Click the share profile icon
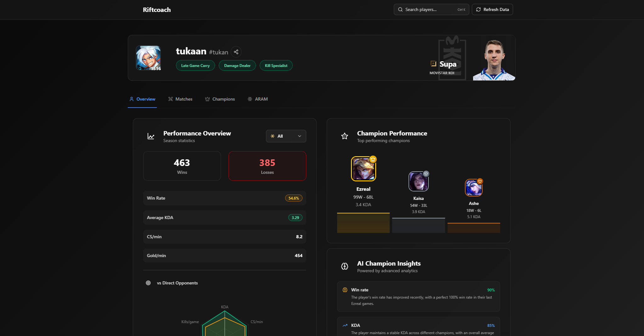The image size is (644, 336). [236, 52]
